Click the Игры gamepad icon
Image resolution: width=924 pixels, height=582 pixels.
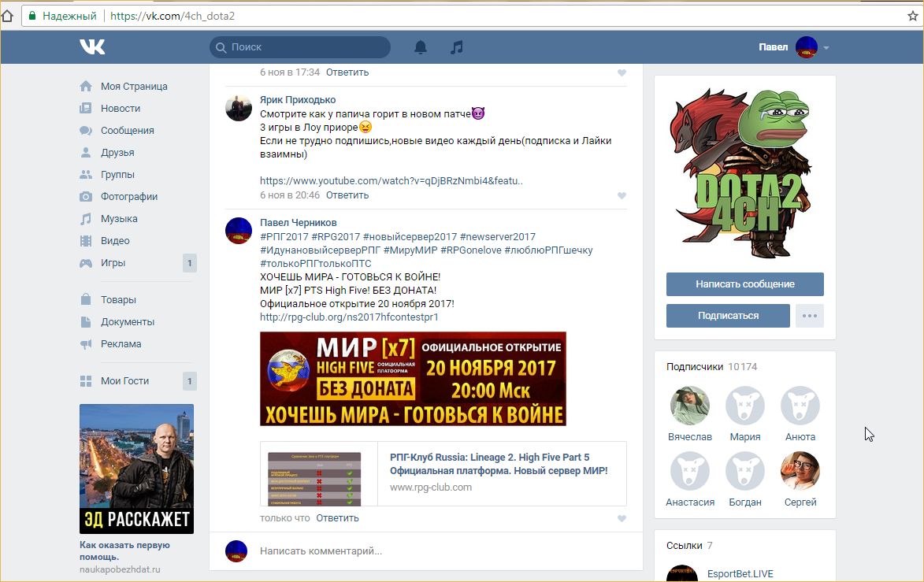click(x=86, y=263)
